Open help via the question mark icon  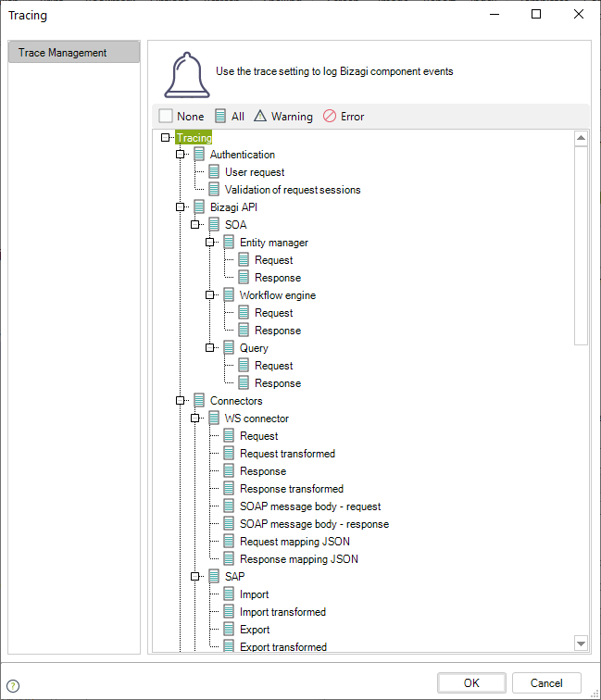[13, 685]
